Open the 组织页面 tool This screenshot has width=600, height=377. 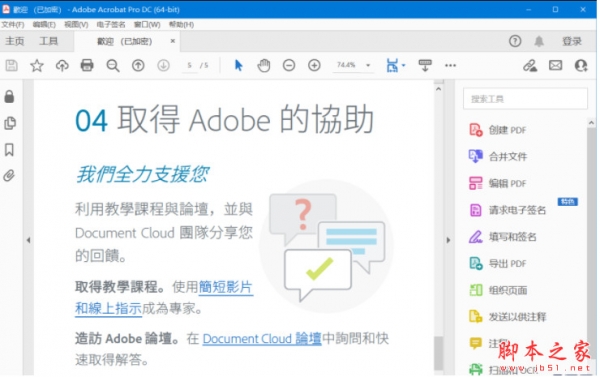point(499,290)
